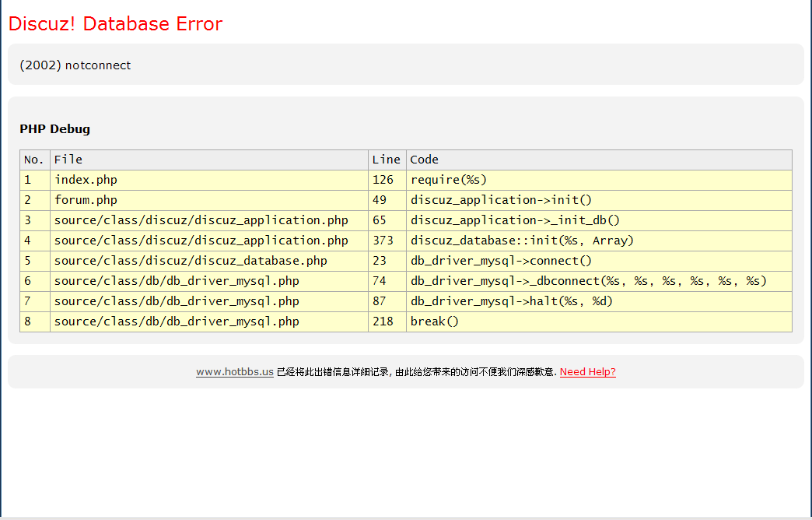812x520 pixels.
Task: Click line number 126 cell
Action: click(387, 180)
